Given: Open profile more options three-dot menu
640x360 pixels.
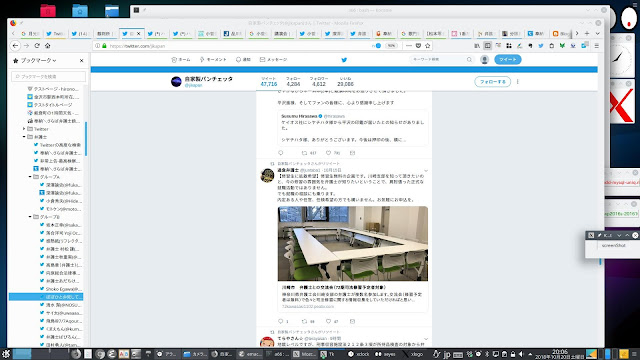Looking at the screenshot, I should 518,82.
